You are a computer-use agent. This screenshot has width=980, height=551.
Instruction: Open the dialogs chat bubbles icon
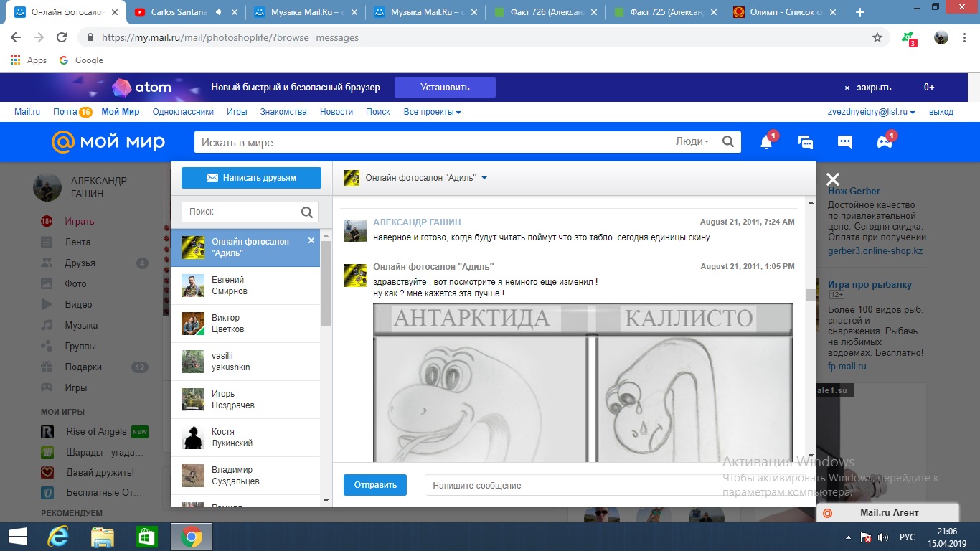tap(806, 142)
